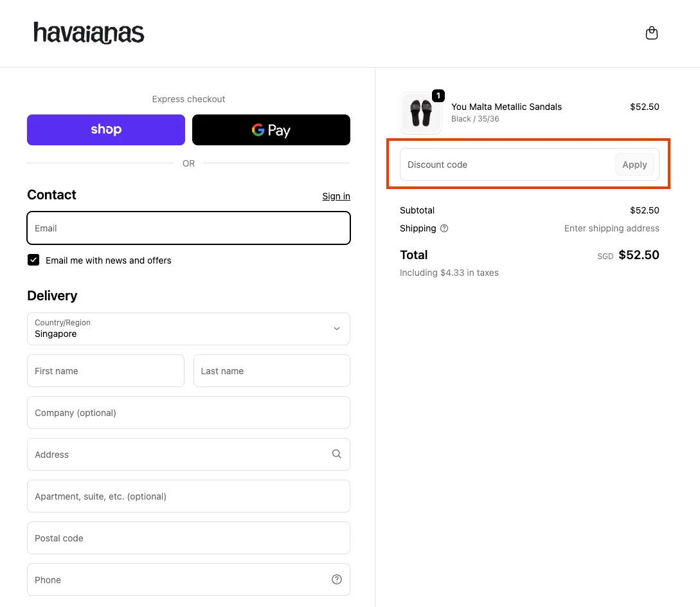This screenshot has height=607, width=700.
Task: Click the havaianas logo
Action: coord(89,33)
